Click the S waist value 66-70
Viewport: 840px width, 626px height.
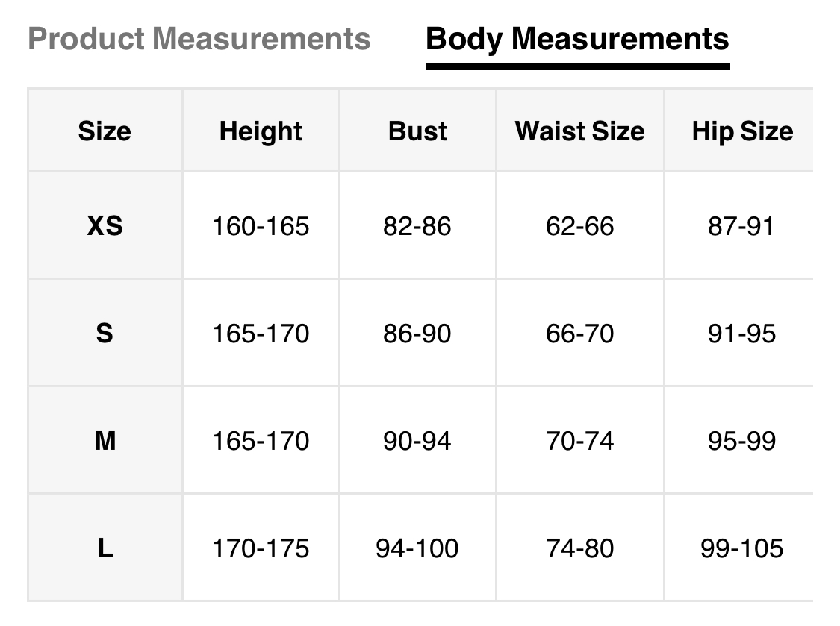point(579,333)
